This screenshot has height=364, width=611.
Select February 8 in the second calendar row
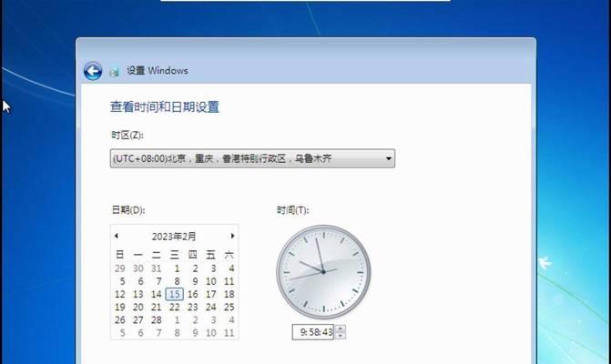[177, 281]
